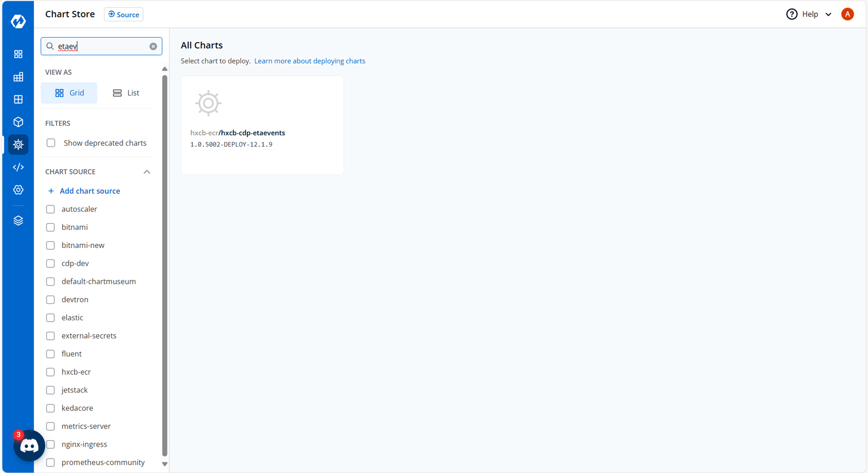Switch to Grid view

pyautogui.click(x=69, y=93)
